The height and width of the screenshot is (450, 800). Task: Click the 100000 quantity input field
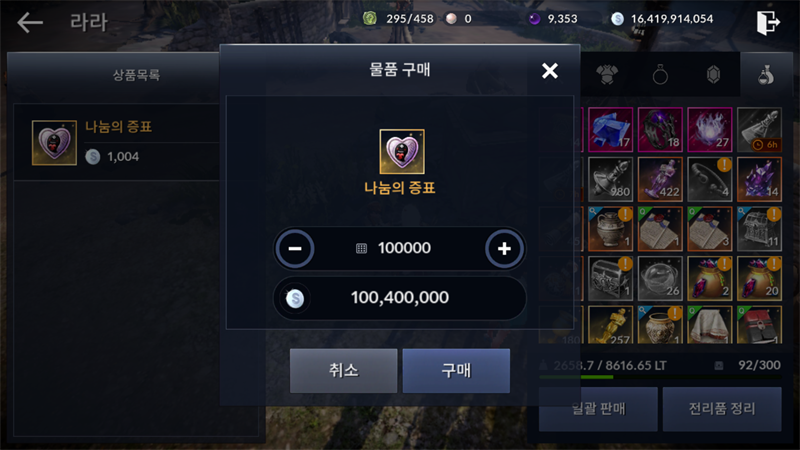(399, 248)
